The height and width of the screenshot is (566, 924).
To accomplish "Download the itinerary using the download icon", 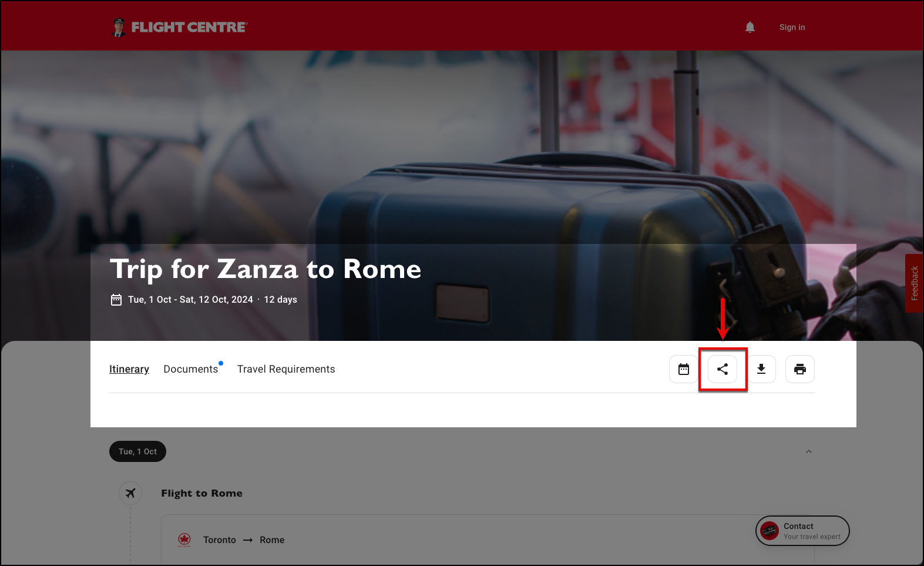I will [x=761, y=369].
